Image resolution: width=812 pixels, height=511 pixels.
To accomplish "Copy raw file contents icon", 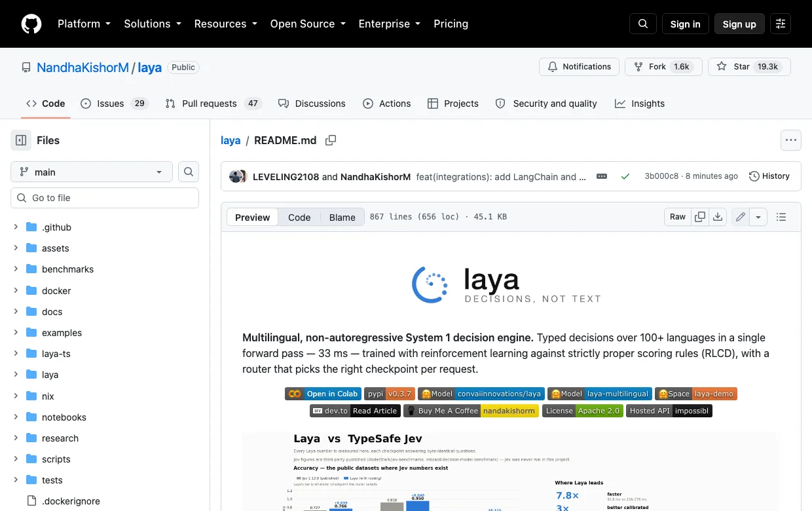I will (x=700, y=217).
